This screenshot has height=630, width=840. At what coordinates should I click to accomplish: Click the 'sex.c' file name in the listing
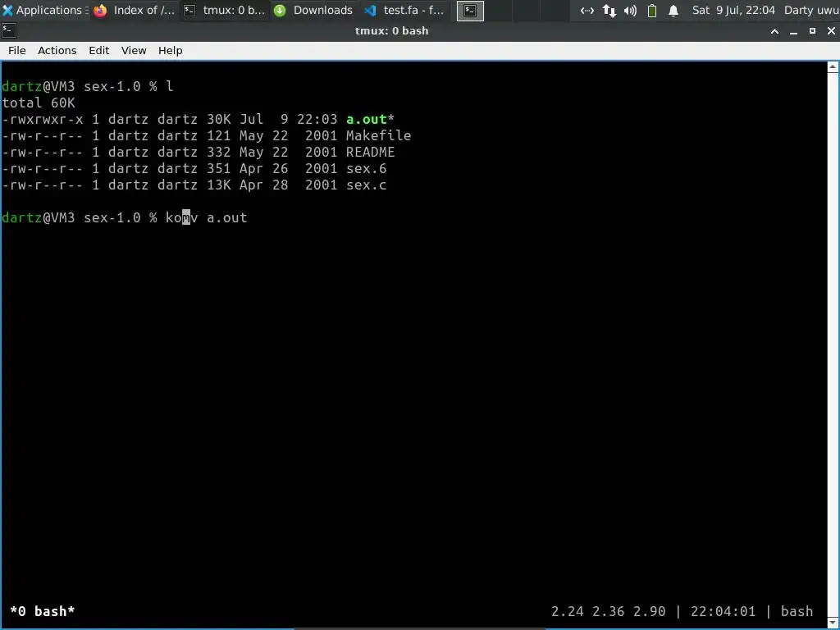pos(366,185)
